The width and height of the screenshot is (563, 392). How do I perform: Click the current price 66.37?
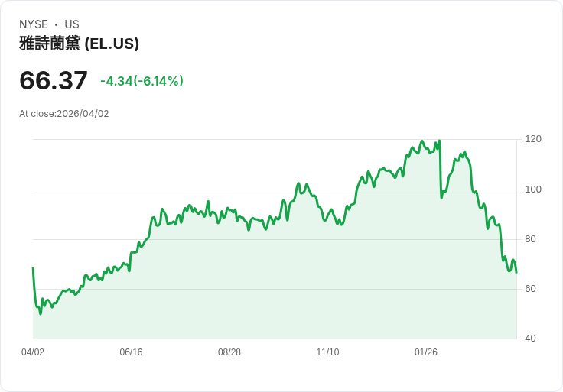(x=54, y=80)
